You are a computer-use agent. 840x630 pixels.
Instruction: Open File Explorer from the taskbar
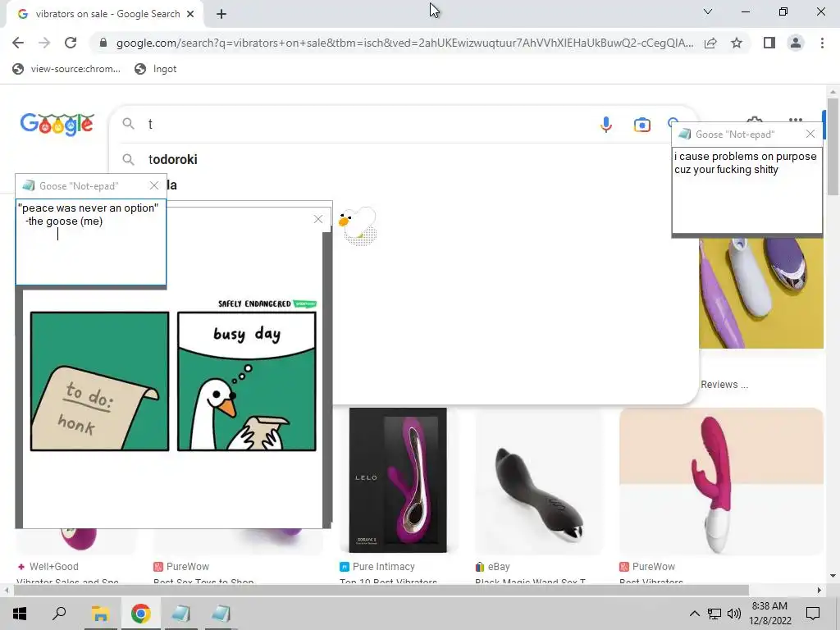tap(100, 614)
